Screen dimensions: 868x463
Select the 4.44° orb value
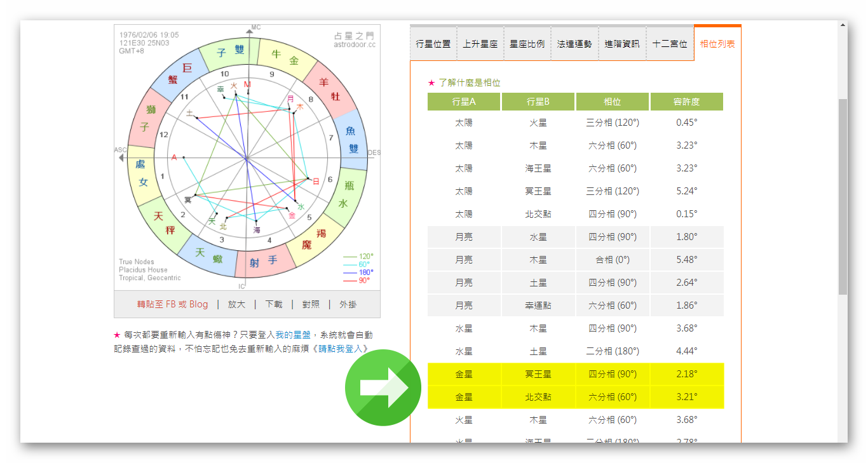click(x=687, y=351)
